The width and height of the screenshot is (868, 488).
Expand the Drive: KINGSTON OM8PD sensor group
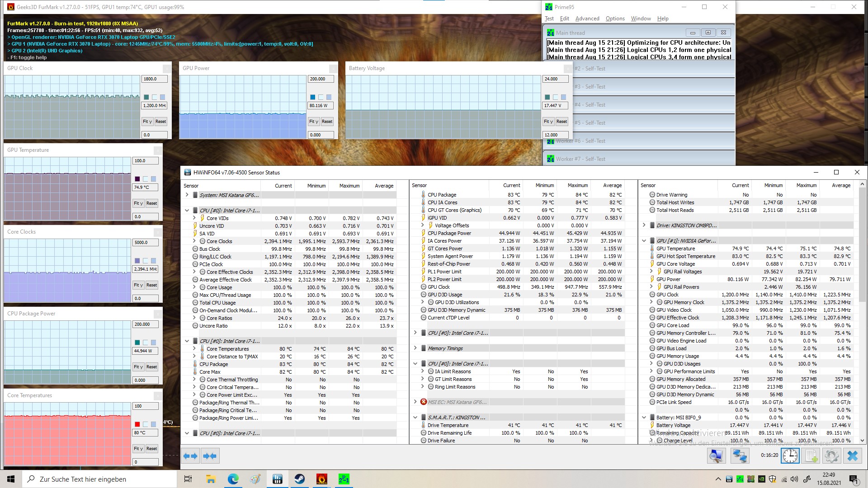644,225
